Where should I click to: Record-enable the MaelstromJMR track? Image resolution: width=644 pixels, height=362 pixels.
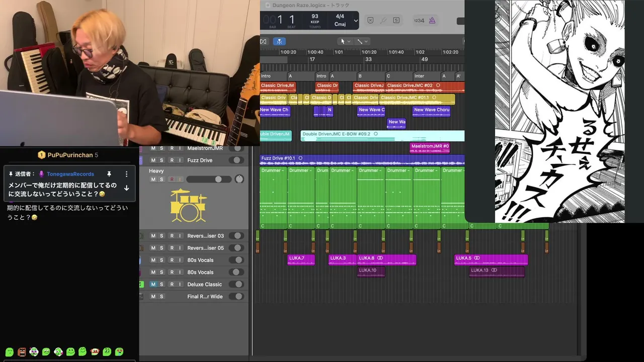[x=172, y=148]
